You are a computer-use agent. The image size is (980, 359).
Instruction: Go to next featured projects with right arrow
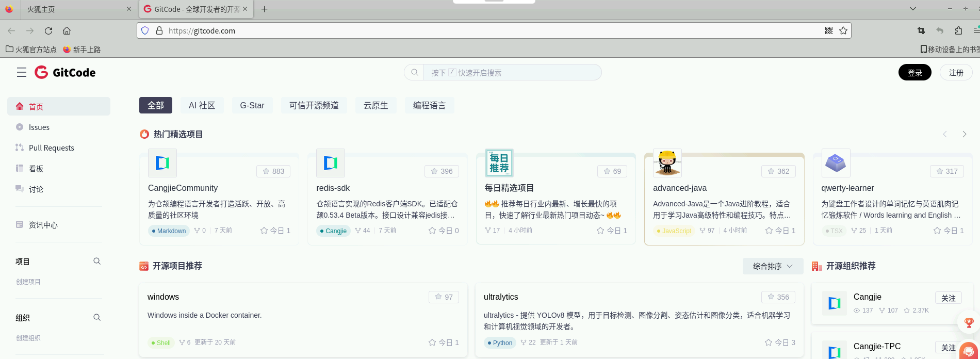coord(964,134)
